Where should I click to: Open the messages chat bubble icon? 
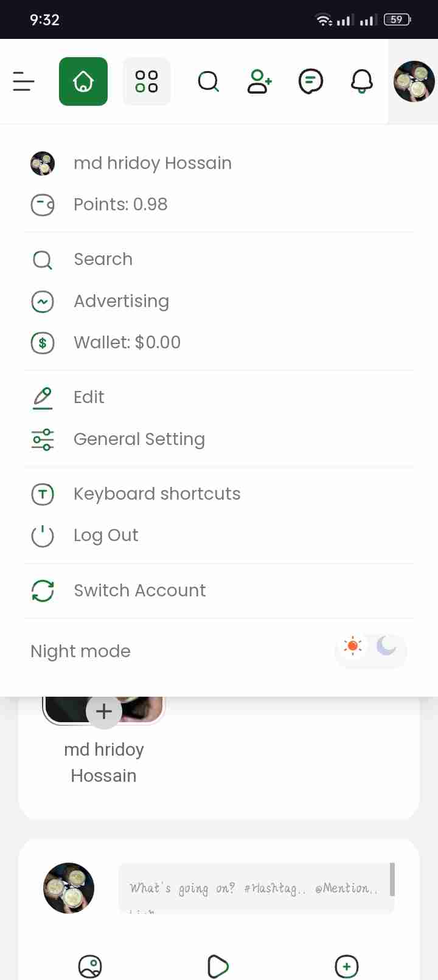pyautogui.click(x=311, y=81)
